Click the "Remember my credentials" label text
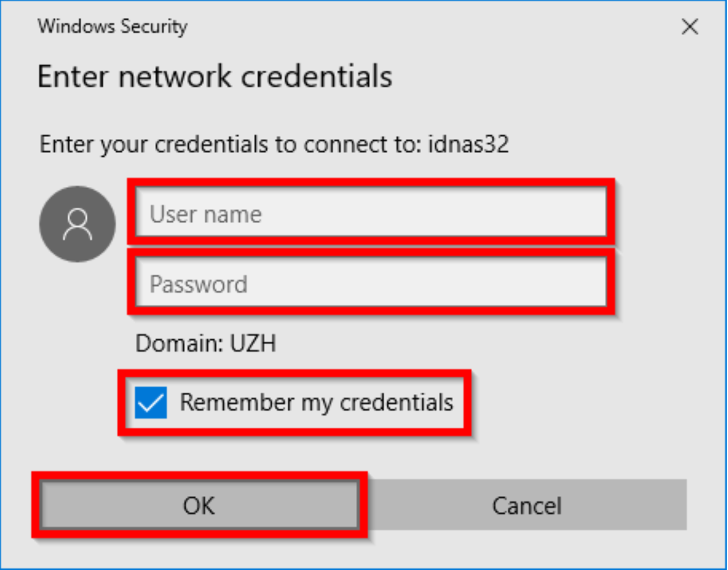 (316, 403)
